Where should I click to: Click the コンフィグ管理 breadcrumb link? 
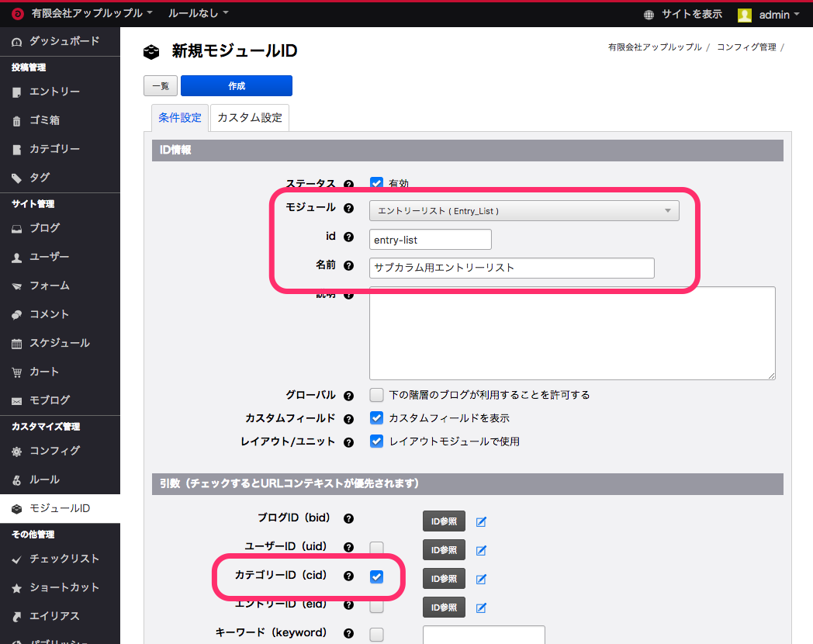tap(746, 47)
